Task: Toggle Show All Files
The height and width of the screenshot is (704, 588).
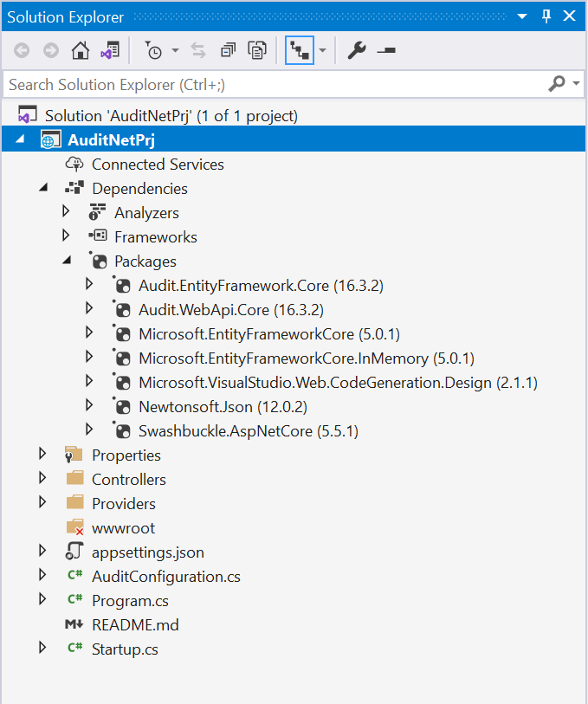Action: [257, 50]
